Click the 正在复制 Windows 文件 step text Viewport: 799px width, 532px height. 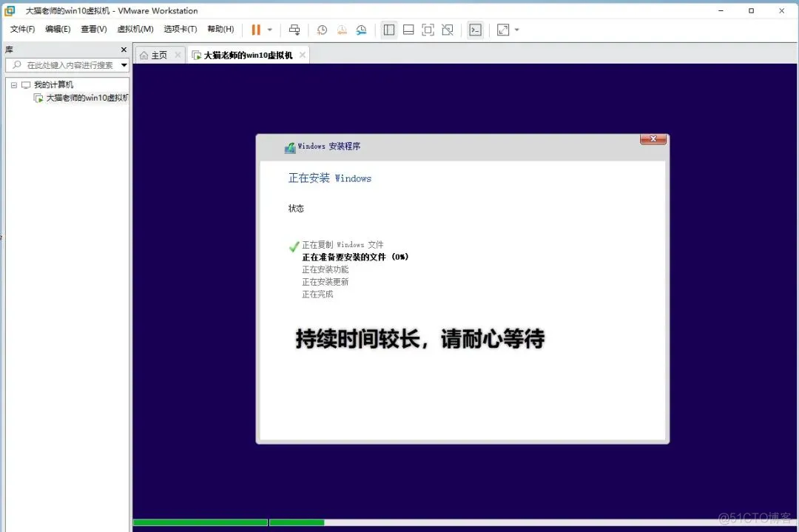coord(343,245)
